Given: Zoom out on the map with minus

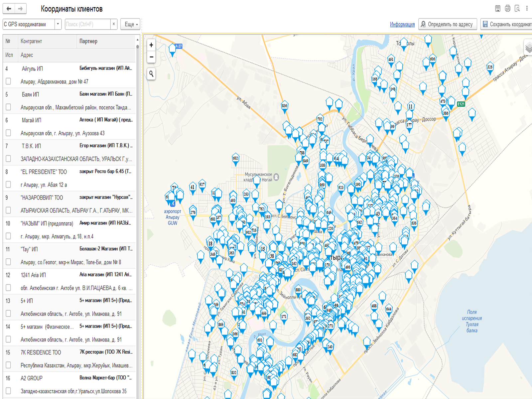Looking at the screenshot, I should click(x=151, y=57).
